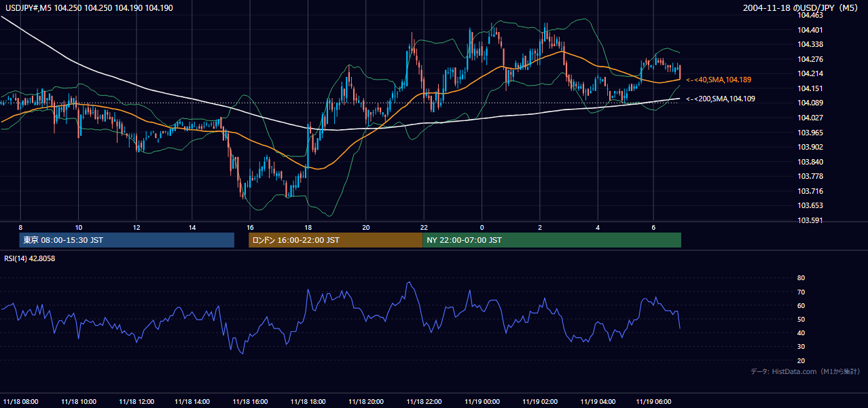Click the '10' hour label under price chart
The width and height of the screenshot is (868, 408).
[x=78, y=227]
